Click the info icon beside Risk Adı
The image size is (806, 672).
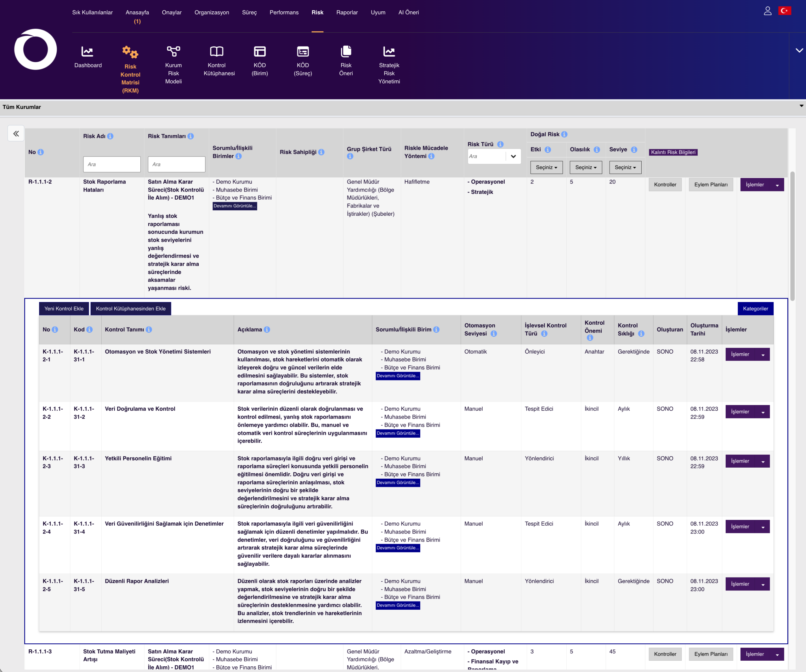click(x=111, y=136)
